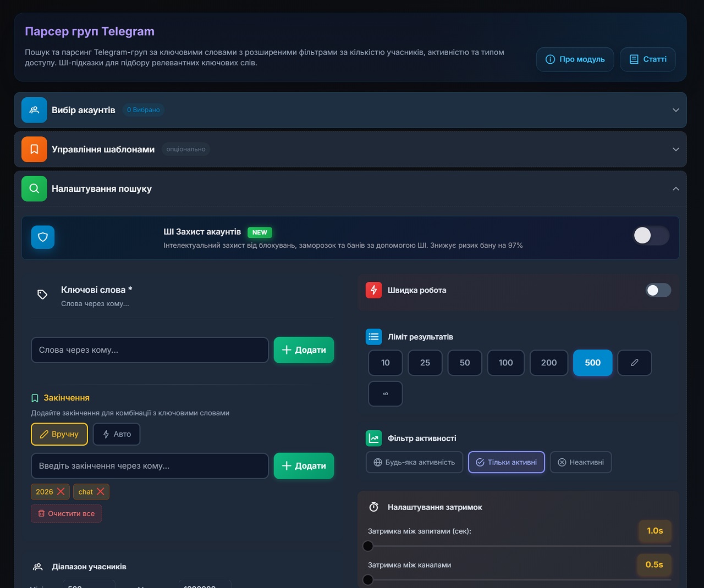Remove the 2026 ending tag via its X
The image size is (704, 588).
click(61, 491)
